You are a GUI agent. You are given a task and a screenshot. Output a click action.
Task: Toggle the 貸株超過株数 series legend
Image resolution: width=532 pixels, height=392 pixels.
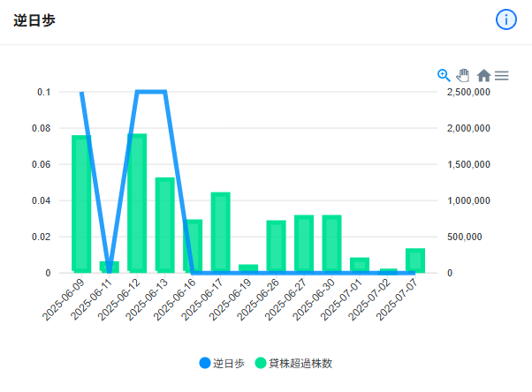click(293, 363)
